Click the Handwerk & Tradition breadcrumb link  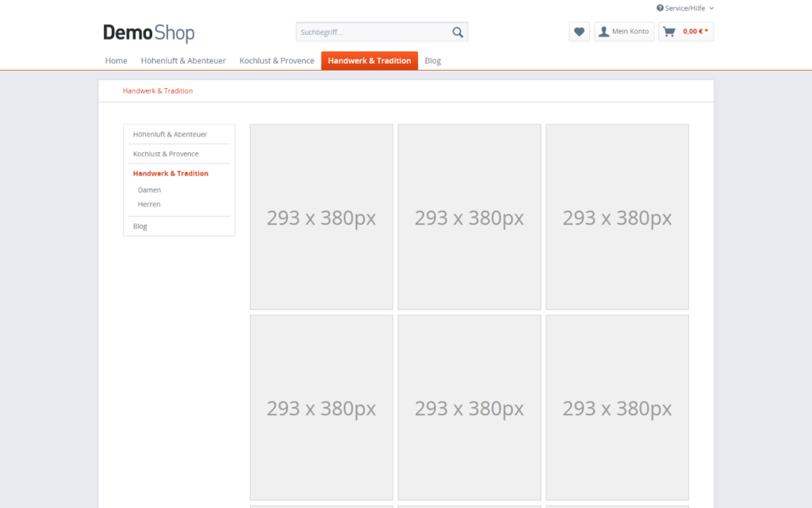click(158, 91)
